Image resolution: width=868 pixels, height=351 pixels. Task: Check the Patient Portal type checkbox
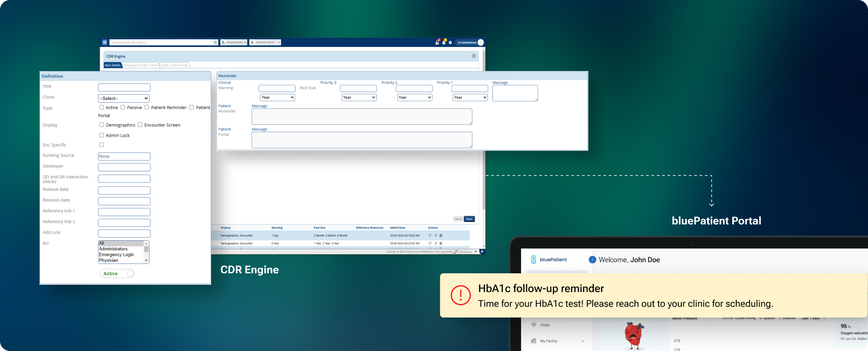[x=192, y=107]
